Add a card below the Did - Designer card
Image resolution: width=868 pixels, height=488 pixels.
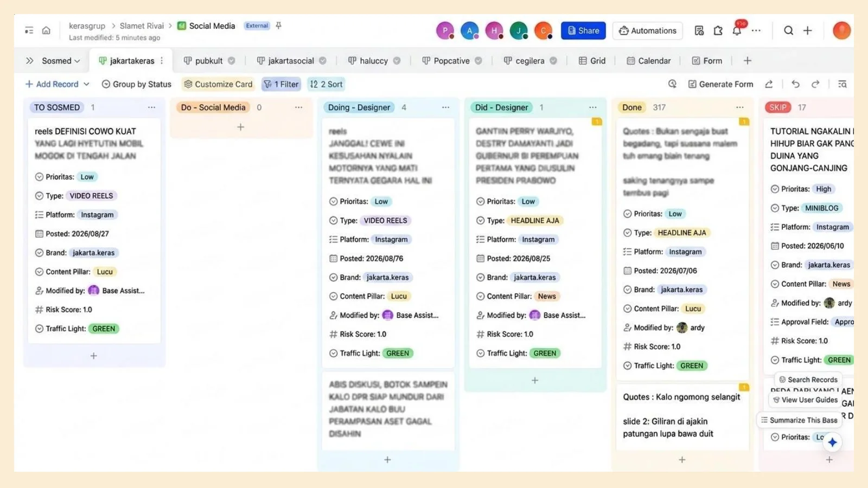tap(535, 381)
